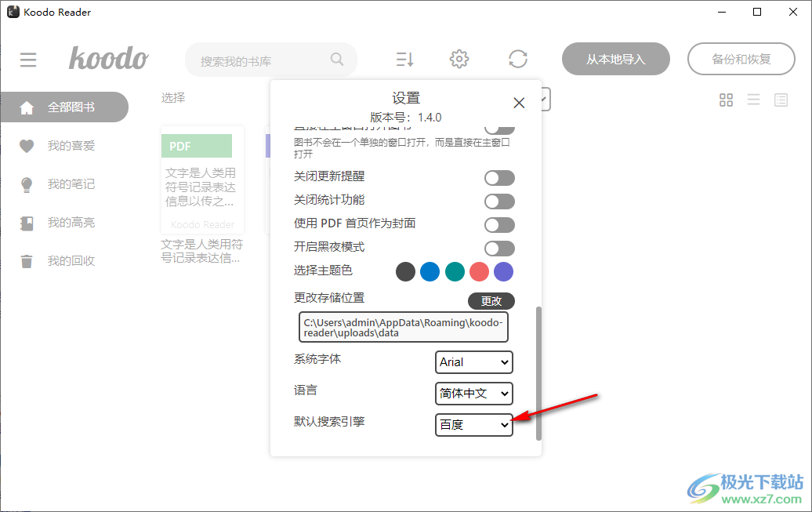Open 我的回收 trash section
Image resolution: width=812 pixels, height=512 pixels.
[71, 260]
